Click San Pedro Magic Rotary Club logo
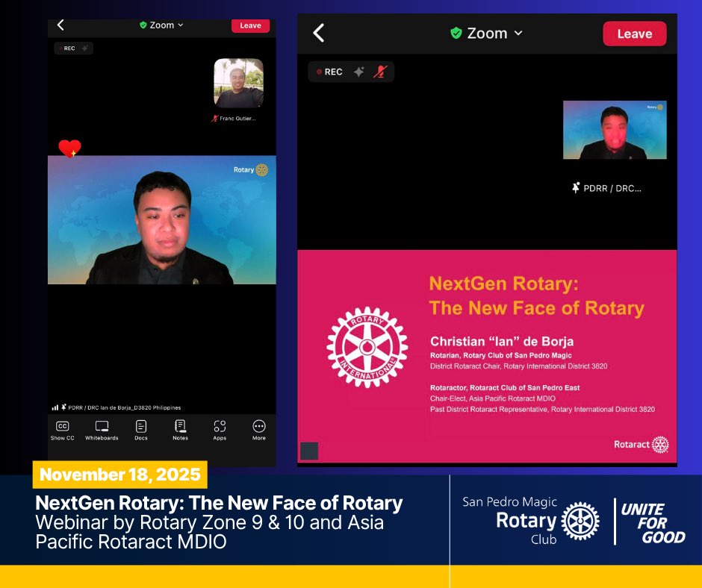Viewport: 702px width, 588px height. click(x=531, y=521)
